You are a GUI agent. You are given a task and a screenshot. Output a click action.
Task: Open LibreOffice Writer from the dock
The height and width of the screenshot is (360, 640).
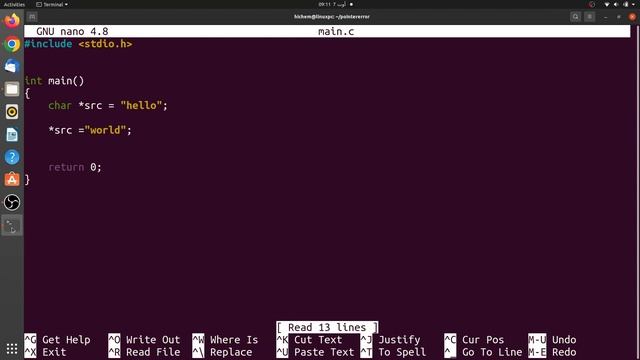coord(12,134)
